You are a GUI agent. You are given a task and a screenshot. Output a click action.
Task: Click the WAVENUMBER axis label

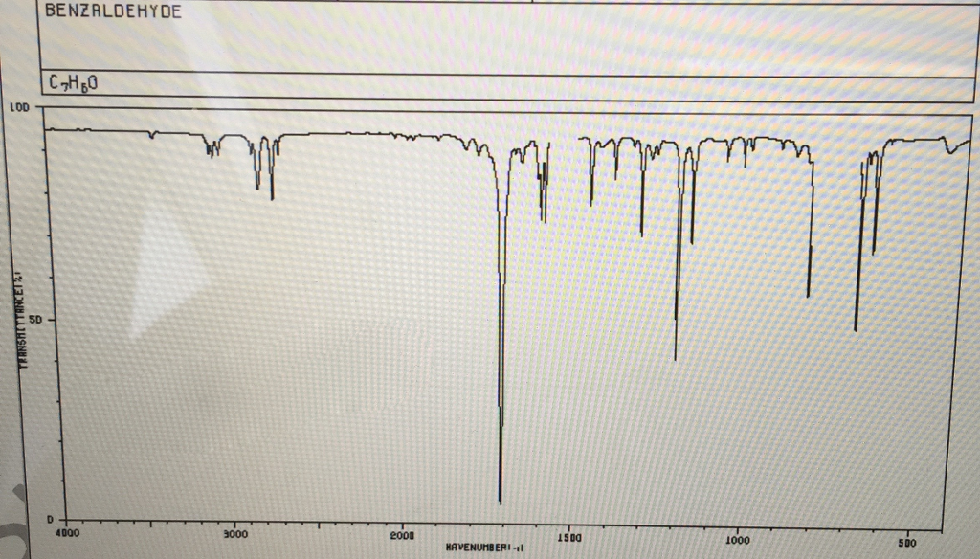pos(483,548)
